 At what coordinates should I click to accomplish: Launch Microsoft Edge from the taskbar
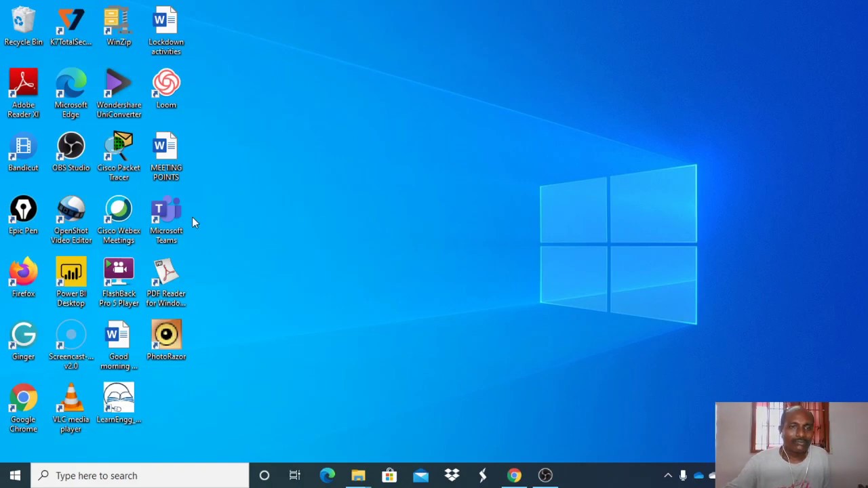click(x=327, y=475)
